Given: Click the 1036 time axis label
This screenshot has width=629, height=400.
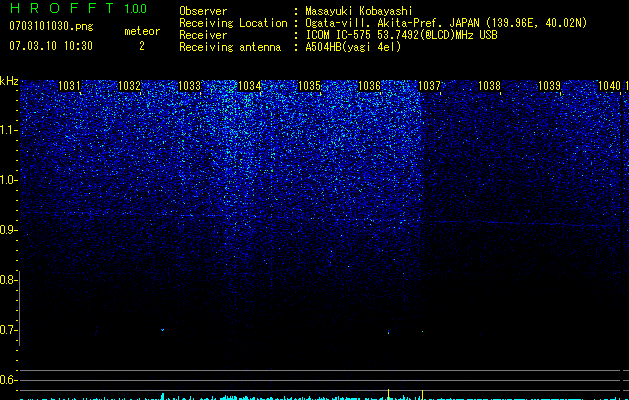Looking at the screenshot, I should click(369, 86).
